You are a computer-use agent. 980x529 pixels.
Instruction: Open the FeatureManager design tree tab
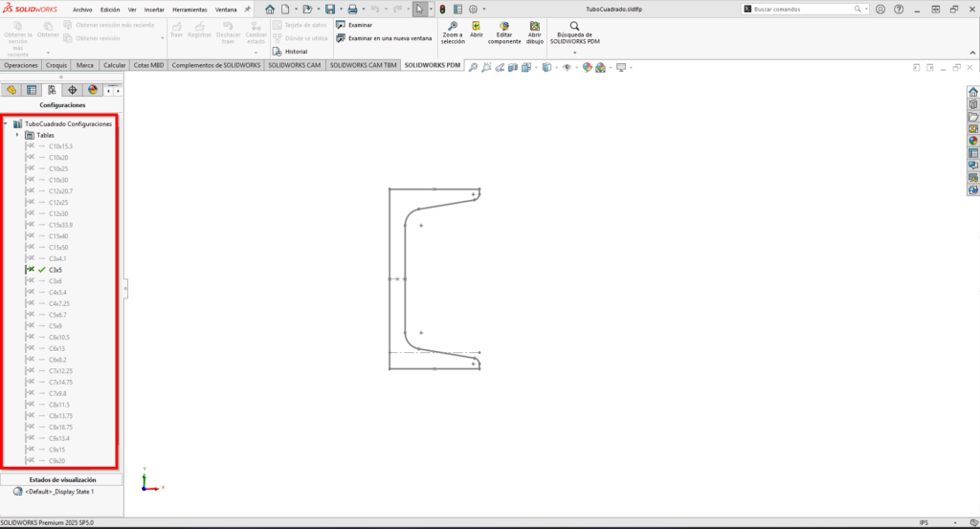pos(11,90)
